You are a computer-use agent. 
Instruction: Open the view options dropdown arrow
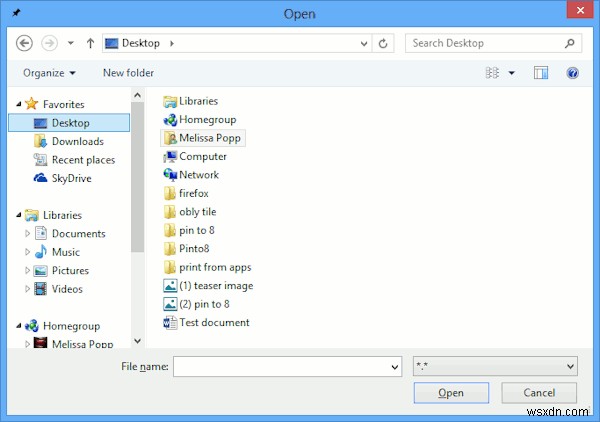(x=512, y=73)
